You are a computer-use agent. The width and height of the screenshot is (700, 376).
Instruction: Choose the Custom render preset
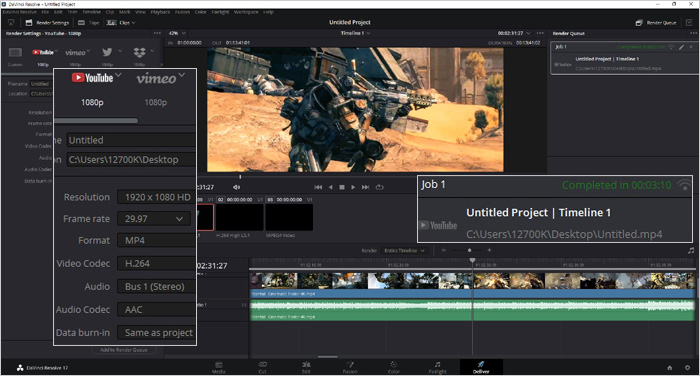coord(15,52)
